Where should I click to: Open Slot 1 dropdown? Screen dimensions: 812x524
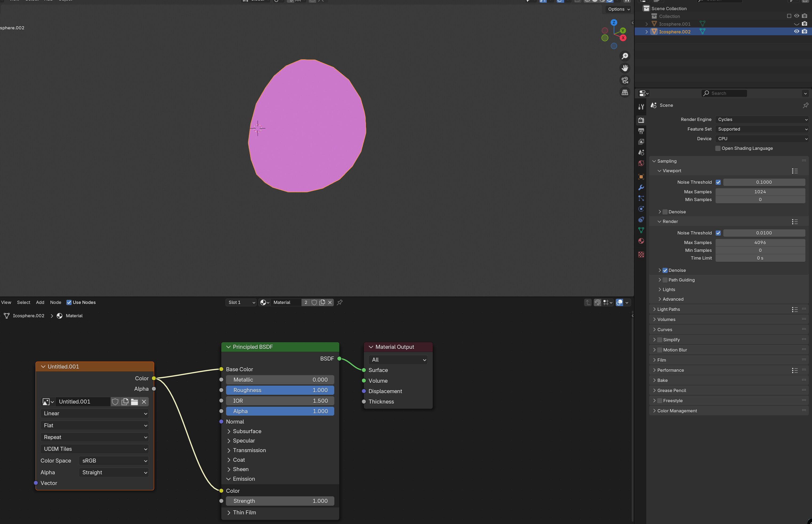(241, 303)
